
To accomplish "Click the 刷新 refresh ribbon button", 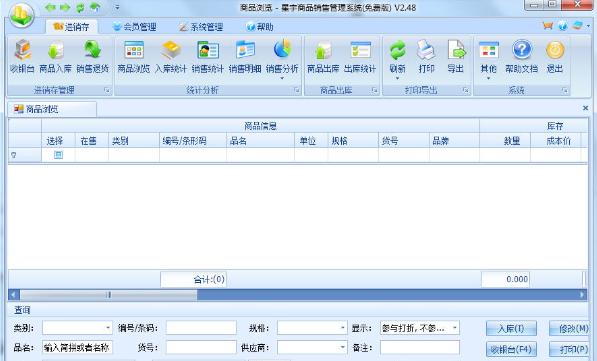I will pos(397,59).
